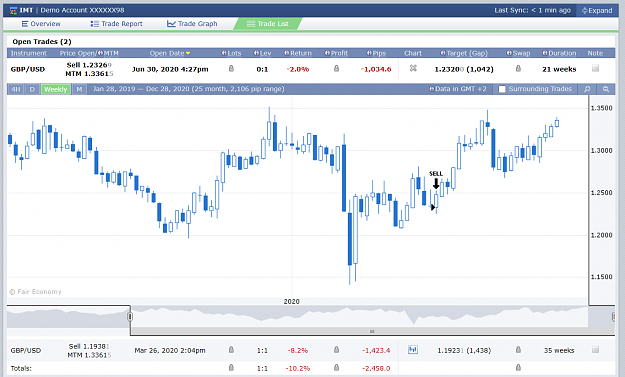Open the Trade Graph tab

[192, 24]
